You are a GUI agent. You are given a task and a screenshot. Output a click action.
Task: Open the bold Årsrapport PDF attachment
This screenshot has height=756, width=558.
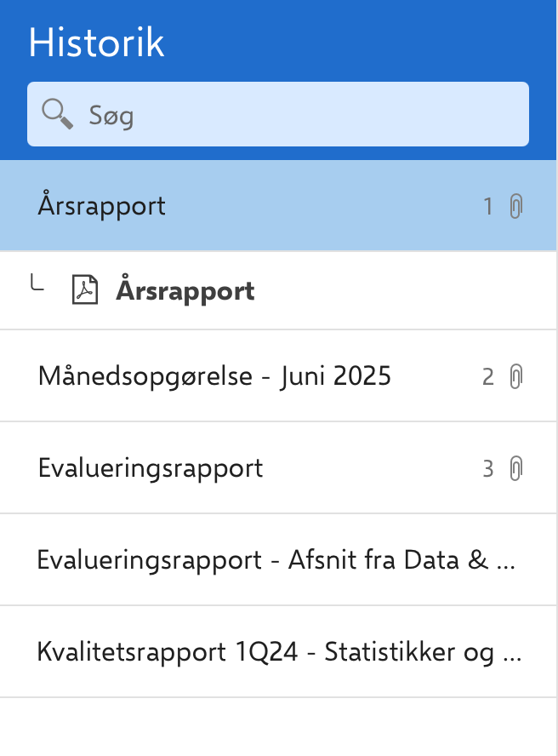tap(185, 291)
